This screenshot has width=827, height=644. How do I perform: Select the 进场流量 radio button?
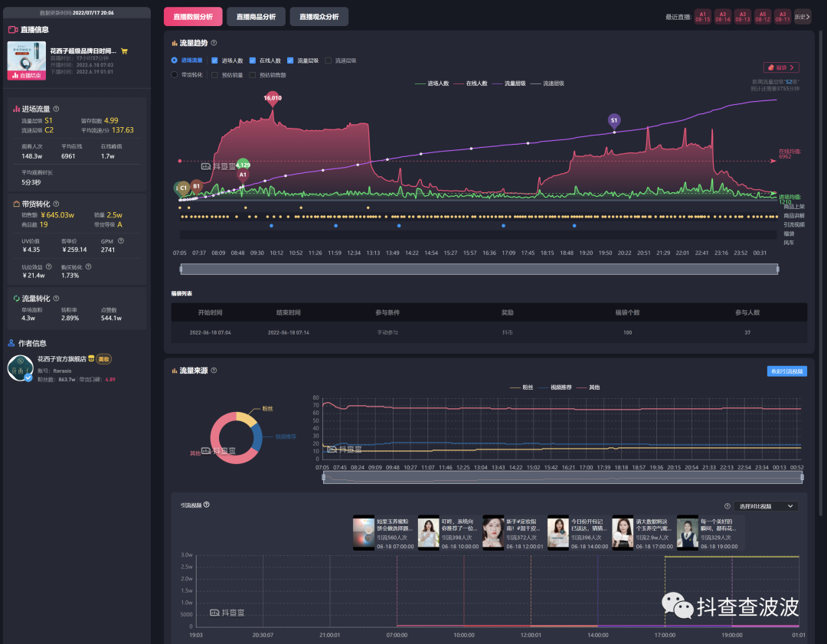tap(174, 60)
